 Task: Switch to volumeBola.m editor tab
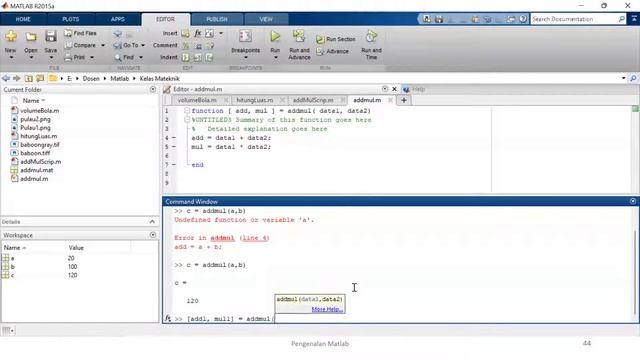[x=197, y=100]
